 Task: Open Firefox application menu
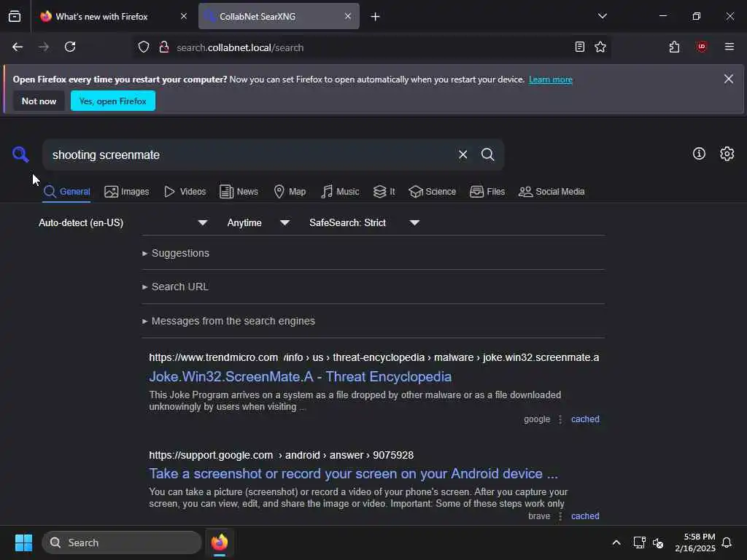729,47
